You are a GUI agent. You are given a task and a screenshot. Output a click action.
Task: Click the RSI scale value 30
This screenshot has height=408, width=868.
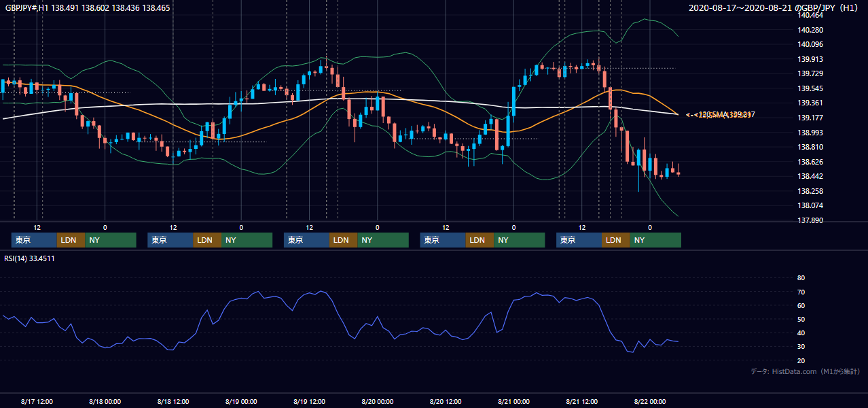(801, 347)
